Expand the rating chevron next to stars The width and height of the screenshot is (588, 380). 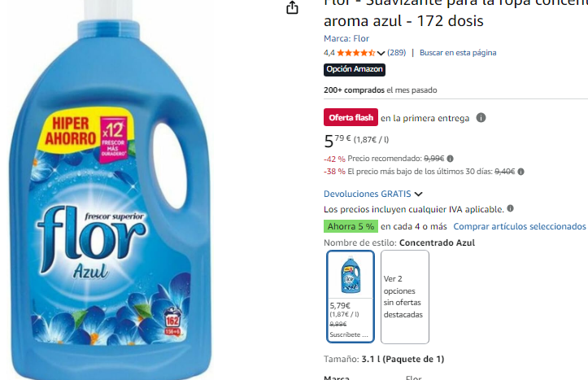click(x=381, y=53)
